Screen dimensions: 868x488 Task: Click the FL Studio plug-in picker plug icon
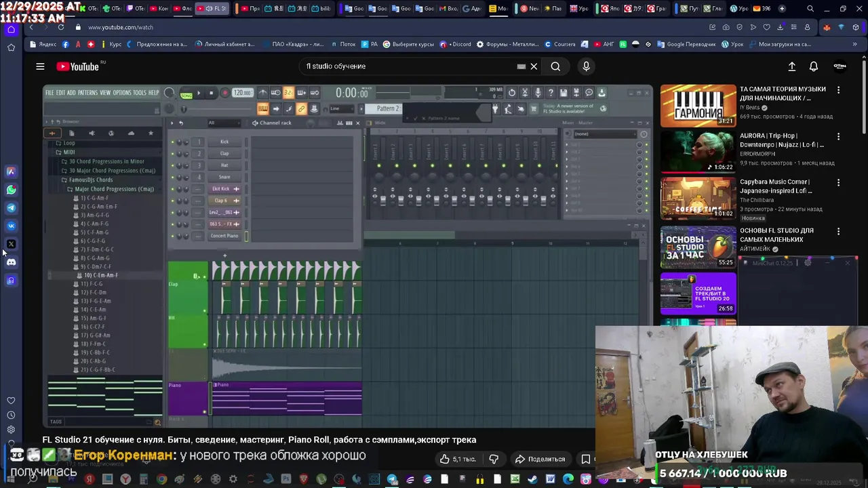click(495, 109)
